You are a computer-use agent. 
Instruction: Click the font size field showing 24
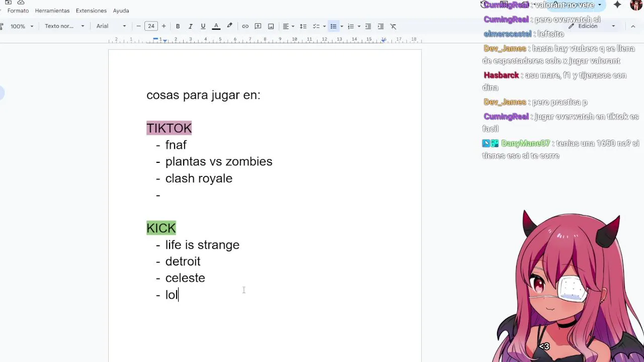(x=151, y=26)
